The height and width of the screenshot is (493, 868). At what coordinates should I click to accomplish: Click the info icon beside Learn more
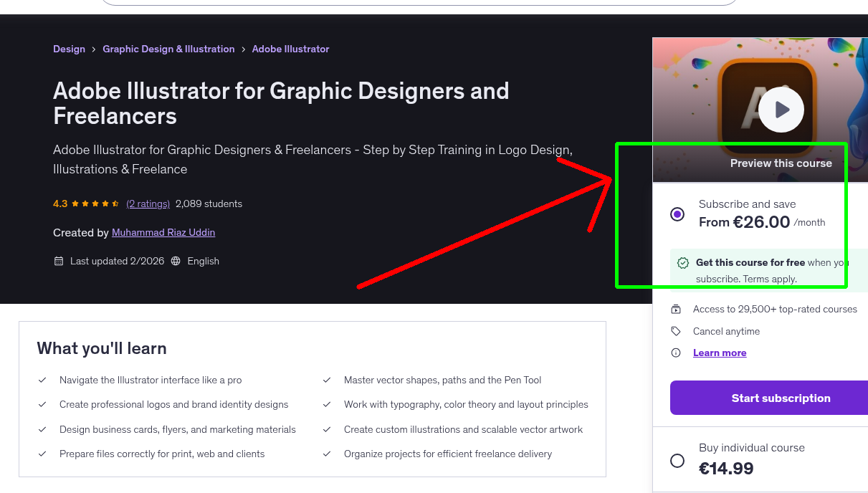pos(676,353)
